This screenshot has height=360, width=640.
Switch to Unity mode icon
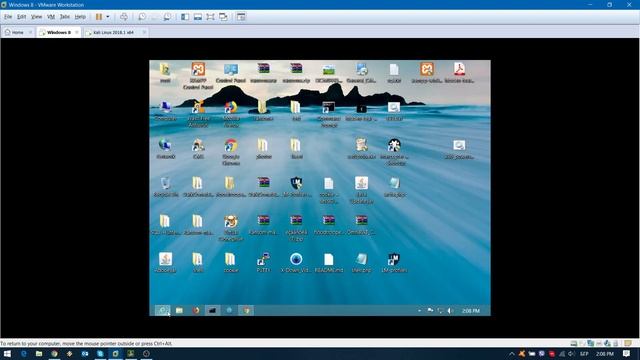[x=223, y=17]
